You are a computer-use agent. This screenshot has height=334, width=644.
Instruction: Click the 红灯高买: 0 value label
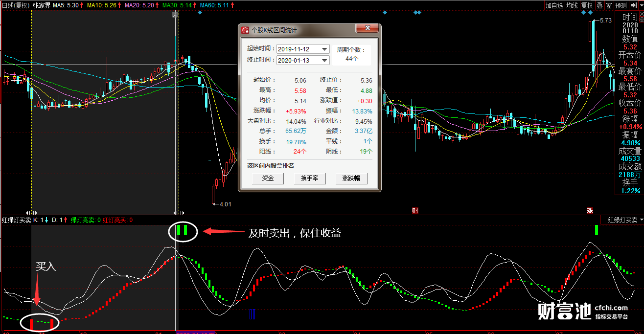pos(117,220)
